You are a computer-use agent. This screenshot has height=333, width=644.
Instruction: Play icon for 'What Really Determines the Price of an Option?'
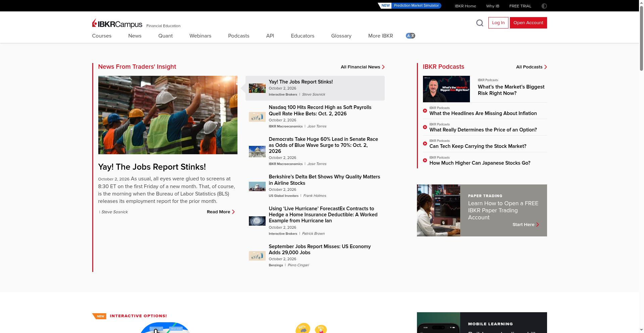tap(425, 127)
